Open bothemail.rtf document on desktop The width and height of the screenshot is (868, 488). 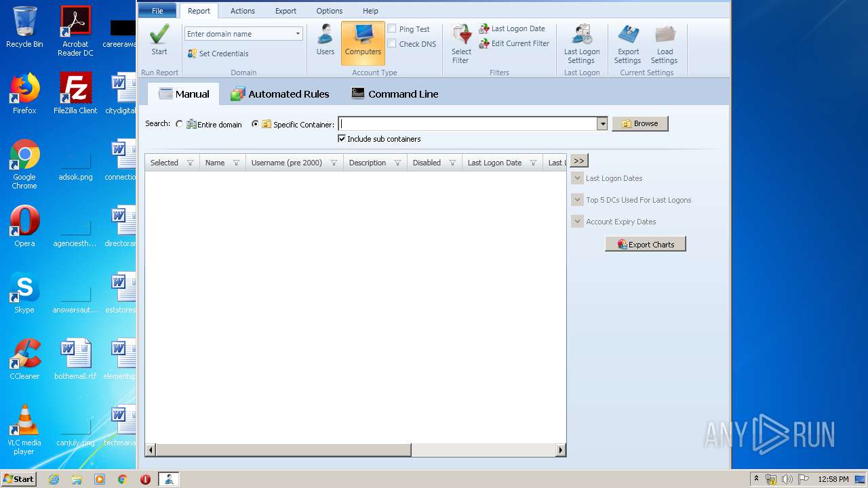pos(75,359)
